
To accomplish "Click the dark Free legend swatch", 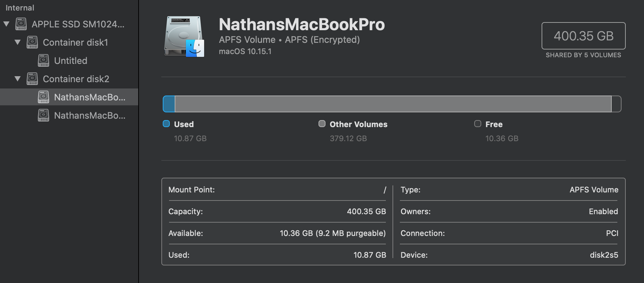I will [x=477, y=124].
